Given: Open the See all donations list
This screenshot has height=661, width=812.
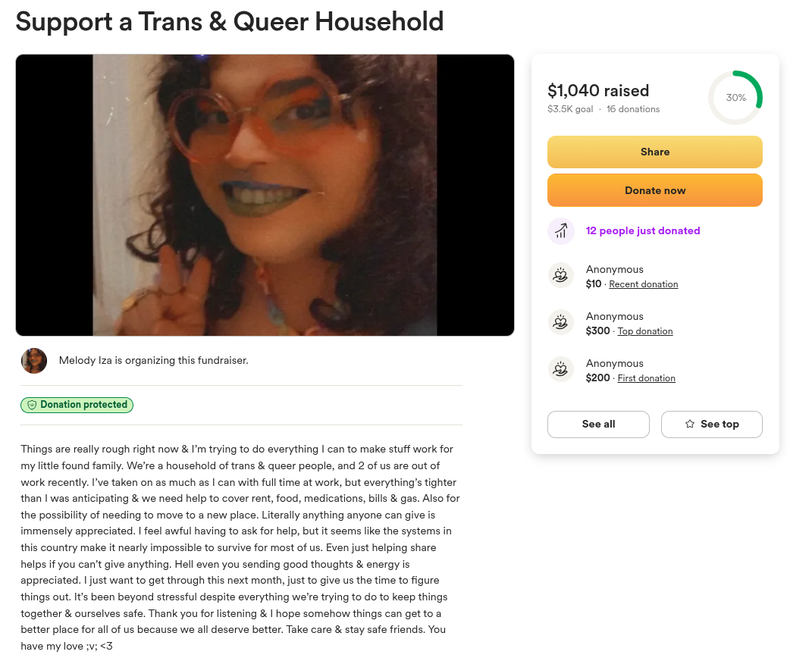Looking at the screenshot, I should click(x=598, y=424).
